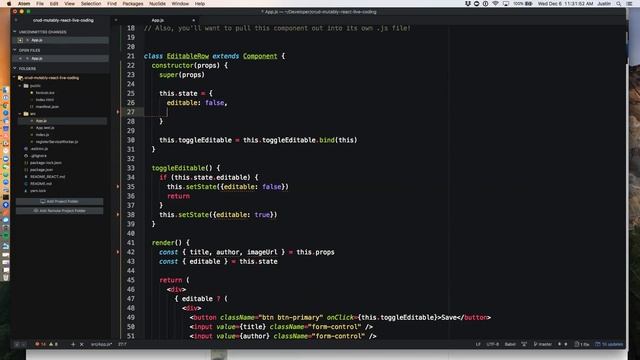This screenshot has height=360, width=640.
Task: Open the Nuclide menu
Action: 157,4
